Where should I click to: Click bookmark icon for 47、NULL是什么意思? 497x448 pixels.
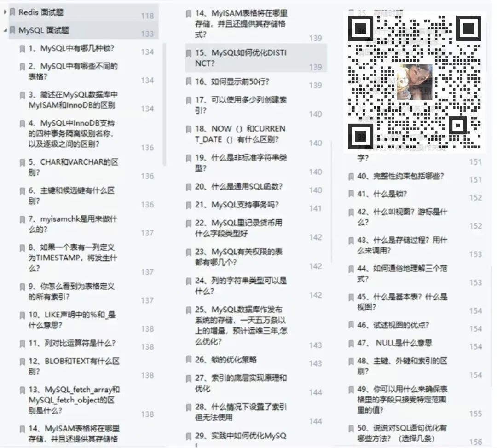(x=351, y=343)
